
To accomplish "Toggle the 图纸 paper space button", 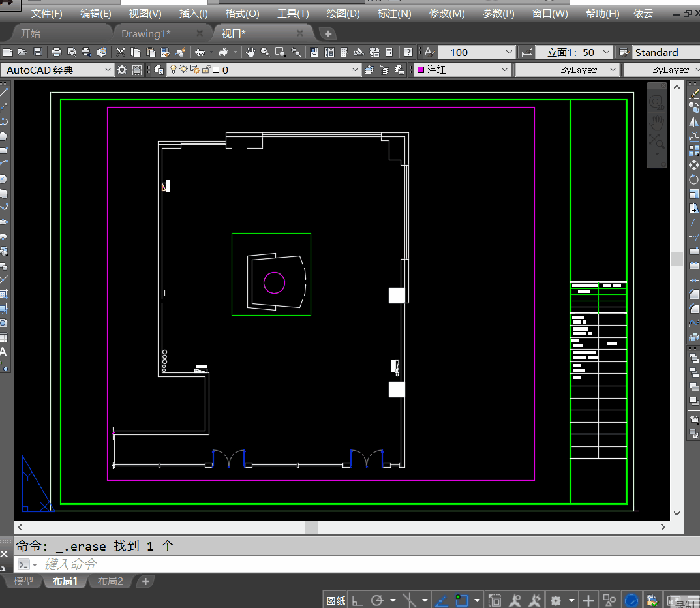I will 336,601.
